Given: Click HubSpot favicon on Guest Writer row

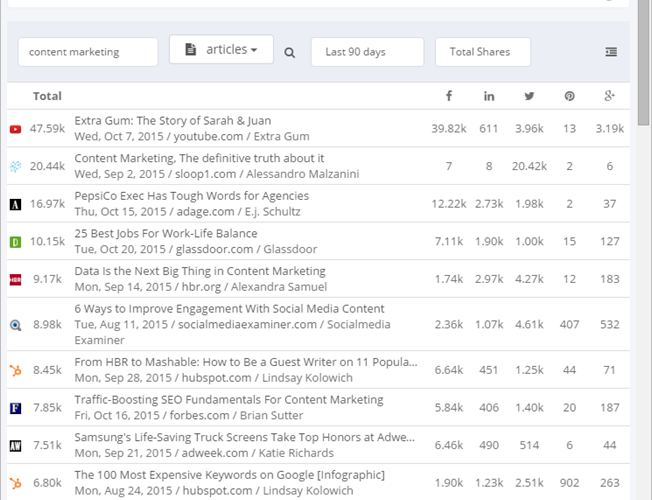Looking at the screenshot, I should point(15,370).
